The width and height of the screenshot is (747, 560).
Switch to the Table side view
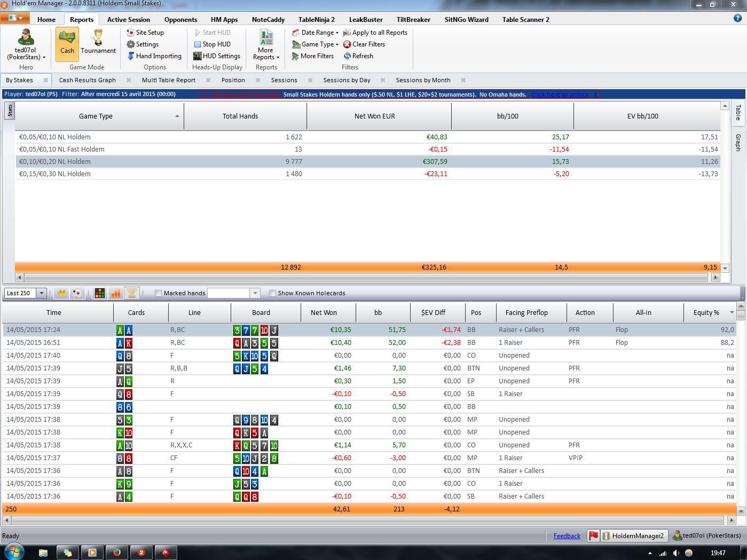pyautogui.click(x=738, y=113)
